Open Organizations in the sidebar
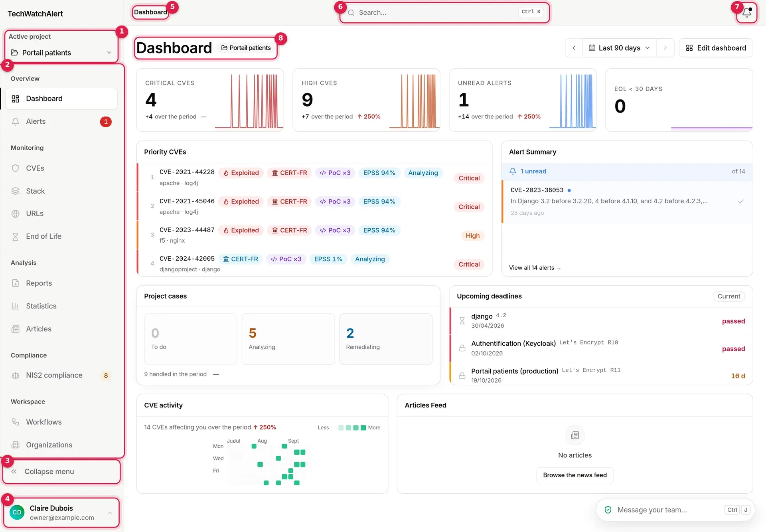This screenshot has height=532, width=766. [61, 445]
